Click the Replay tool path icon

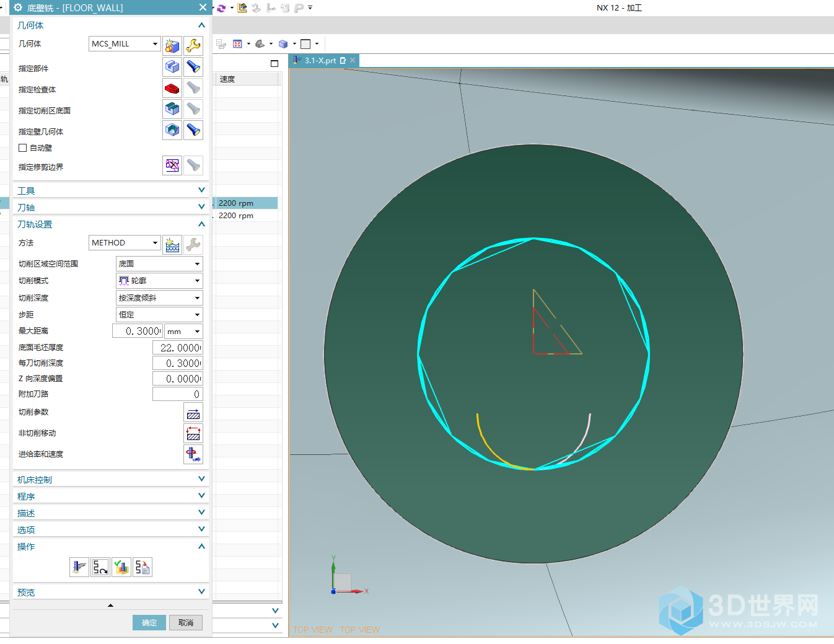pyautogui.click(x=100, y=567)
